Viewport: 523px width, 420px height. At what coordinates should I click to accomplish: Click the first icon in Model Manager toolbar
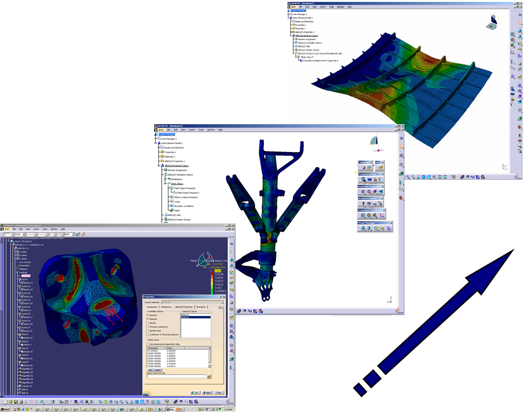tap(363, 228)
